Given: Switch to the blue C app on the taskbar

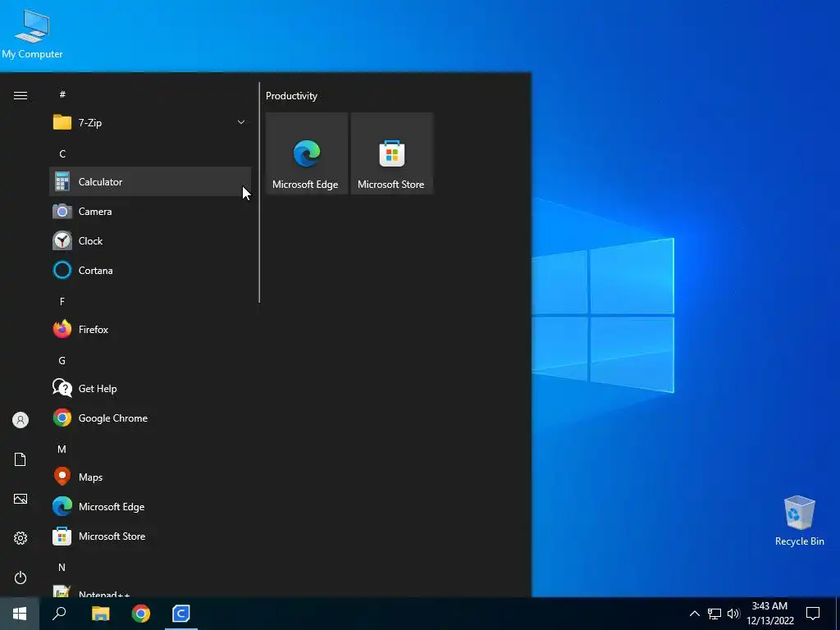Looking at the screenshot, I should 181,614.
